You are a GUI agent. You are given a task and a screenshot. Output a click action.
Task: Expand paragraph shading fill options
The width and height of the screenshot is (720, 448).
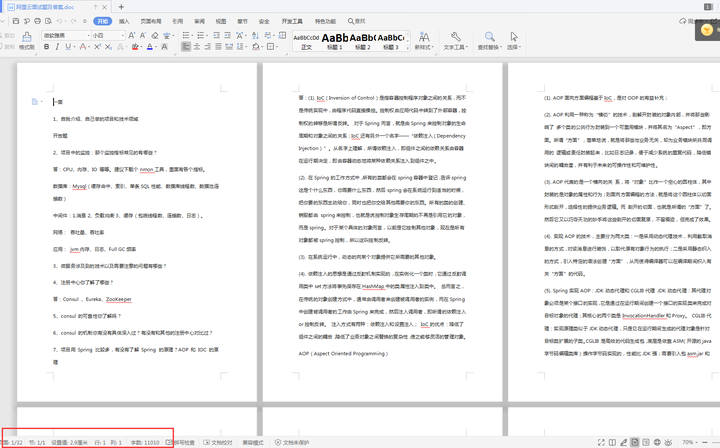coord(262,47)
